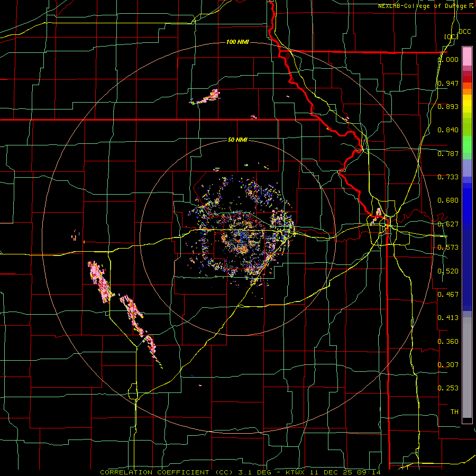476x476 pixels.
Task: Click the 100 NMI range ring label
Action: (x=237, y=42)
